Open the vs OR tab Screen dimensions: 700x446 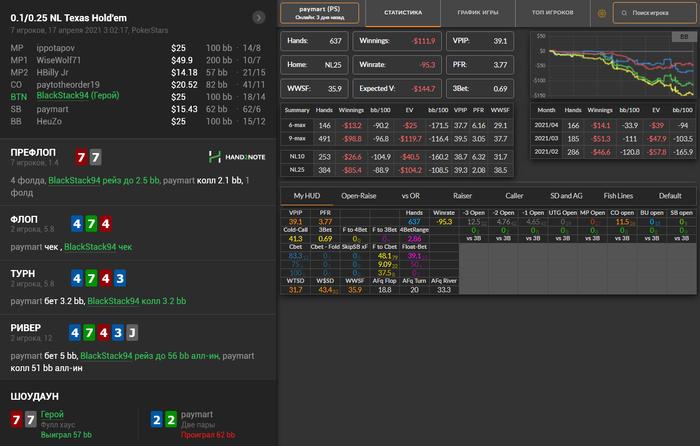click(x=410, y=196)
